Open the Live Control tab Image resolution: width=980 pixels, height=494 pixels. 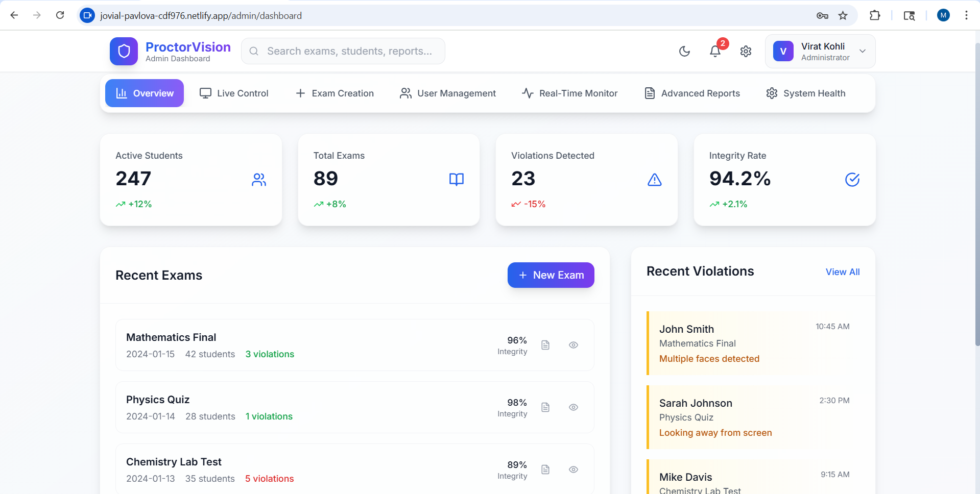tap(234, 93)
